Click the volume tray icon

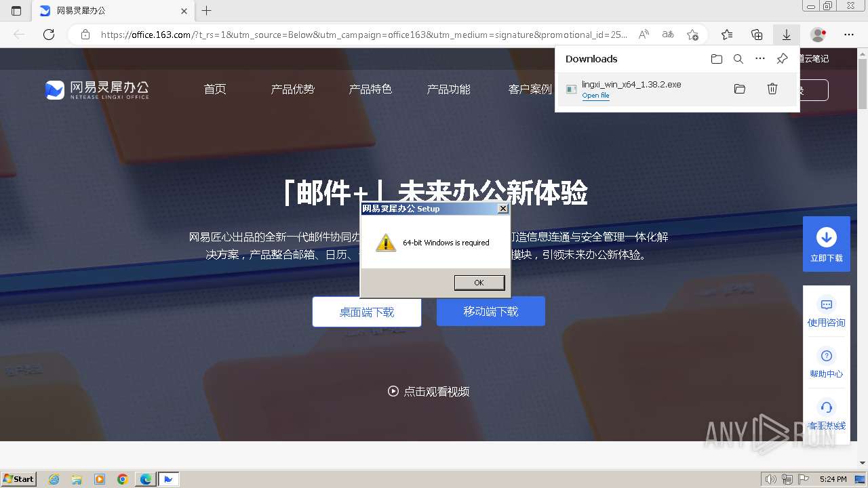pyautogui.click(x=771, y=479)
